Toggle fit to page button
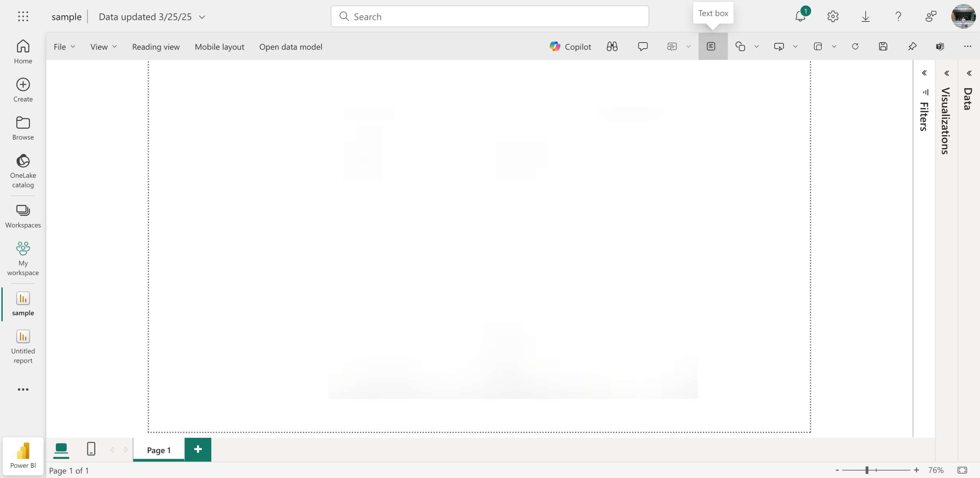Image resolution: width=980 pixels, height=478 pixels. pos(962,470)
